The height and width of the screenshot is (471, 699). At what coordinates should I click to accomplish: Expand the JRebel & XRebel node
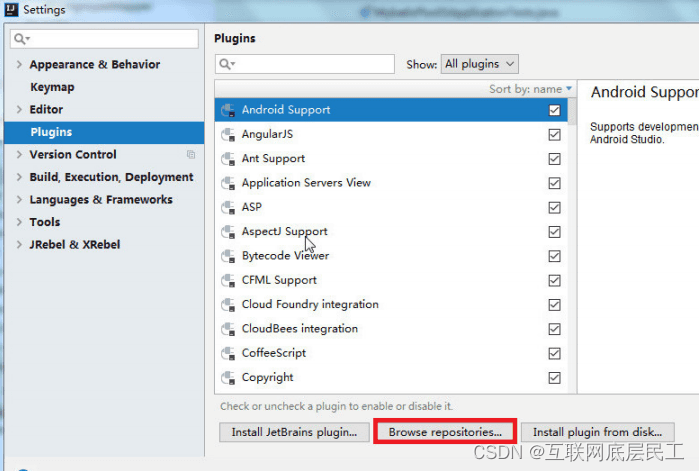pos(19,245)
